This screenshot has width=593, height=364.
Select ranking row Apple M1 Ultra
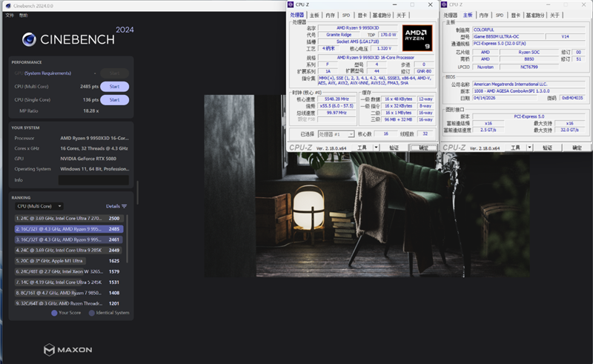(69, 261)
